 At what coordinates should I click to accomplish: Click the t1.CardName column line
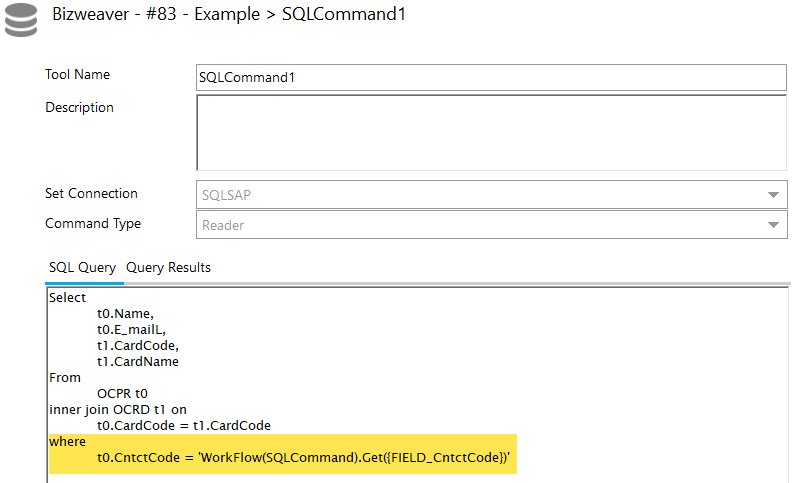click(138, 362)
